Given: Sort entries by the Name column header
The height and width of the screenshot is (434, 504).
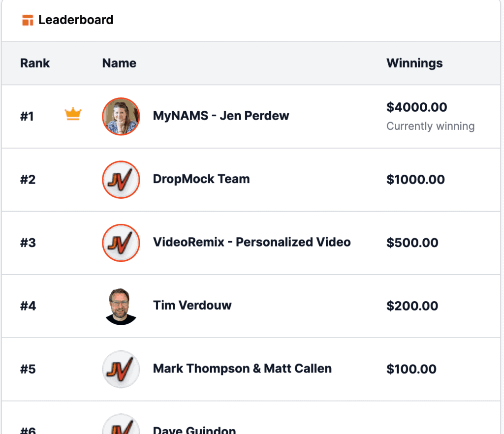Looking at the screenshot, I should pos(119,63).
